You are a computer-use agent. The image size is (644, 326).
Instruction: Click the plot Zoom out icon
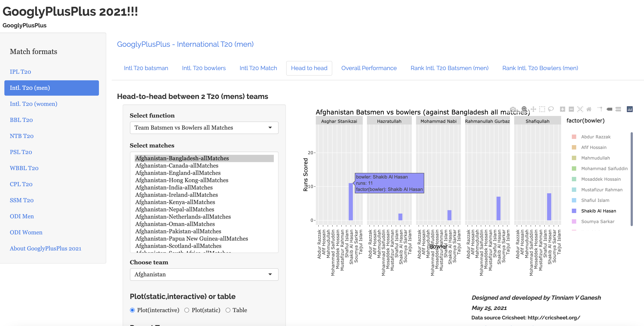point(571,109)
